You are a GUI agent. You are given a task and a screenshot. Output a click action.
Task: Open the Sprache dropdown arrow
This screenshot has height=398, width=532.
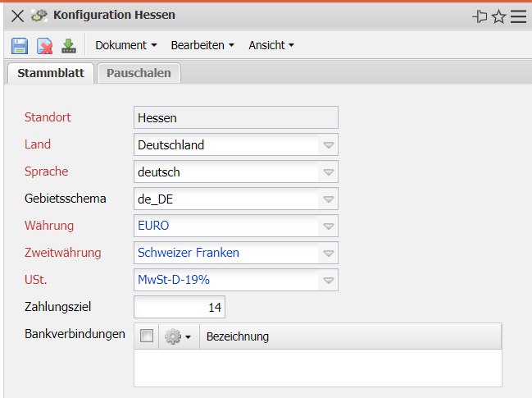[x=328, y=172]
